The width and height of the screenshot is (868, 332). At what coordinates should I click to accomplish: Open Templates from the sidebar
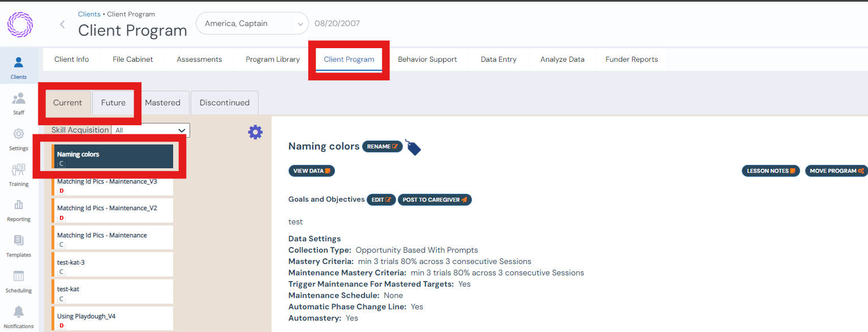(x=19, y=245)
